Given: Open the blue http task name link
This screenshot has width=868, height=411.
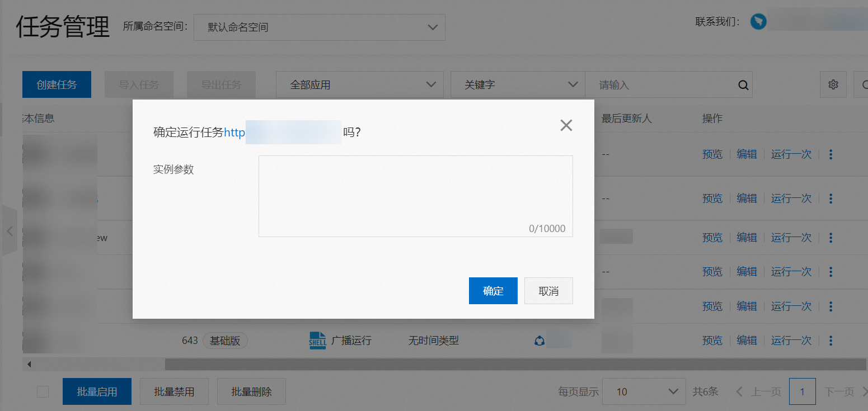Looking at the screenshot, I should (234, 133).
